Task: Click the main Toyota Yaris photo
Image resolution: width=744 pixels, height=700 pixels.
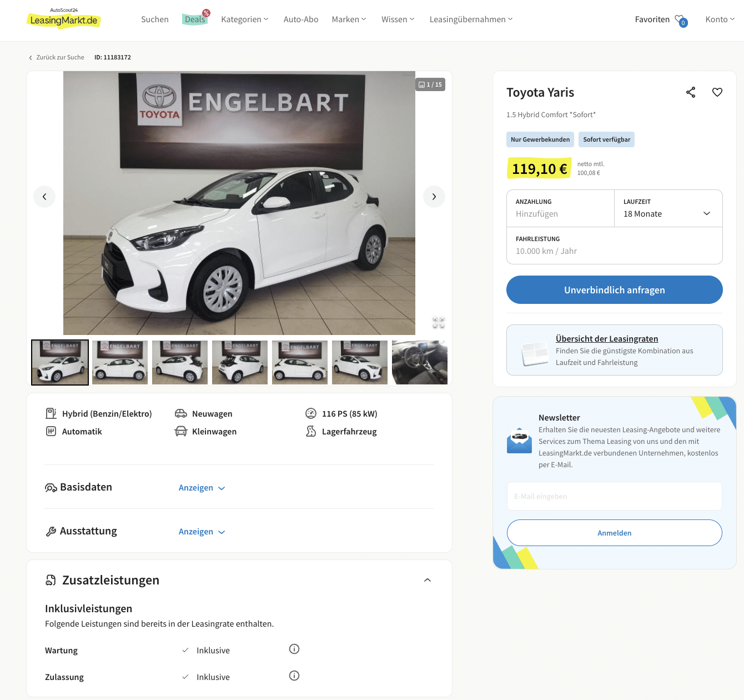Action: pos(239,203)
